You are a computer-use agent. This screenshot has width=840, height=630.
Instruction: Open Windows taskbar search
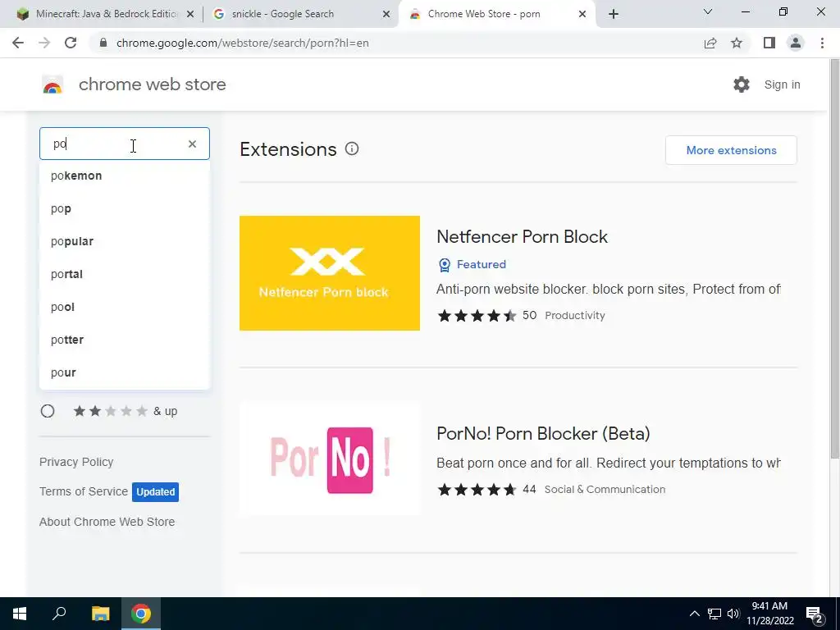pos(59,614)
